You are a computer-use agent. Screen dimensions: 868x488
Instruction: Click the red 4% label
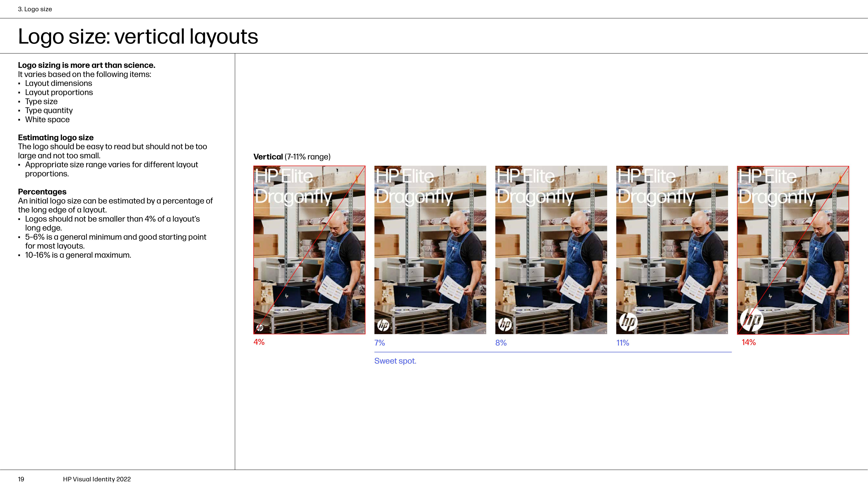259,342
